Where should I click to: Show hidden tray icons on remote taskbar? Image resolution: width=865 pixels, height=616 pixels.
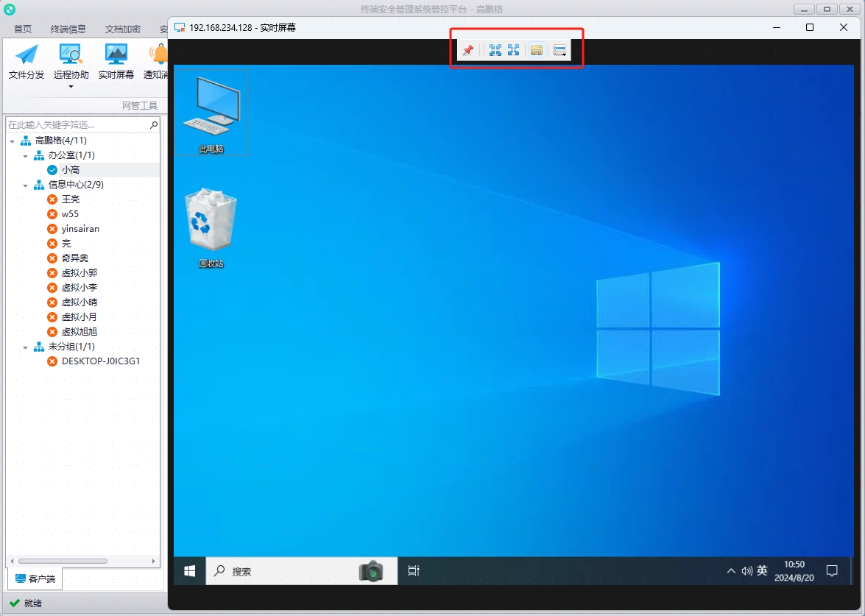point(731,571)
